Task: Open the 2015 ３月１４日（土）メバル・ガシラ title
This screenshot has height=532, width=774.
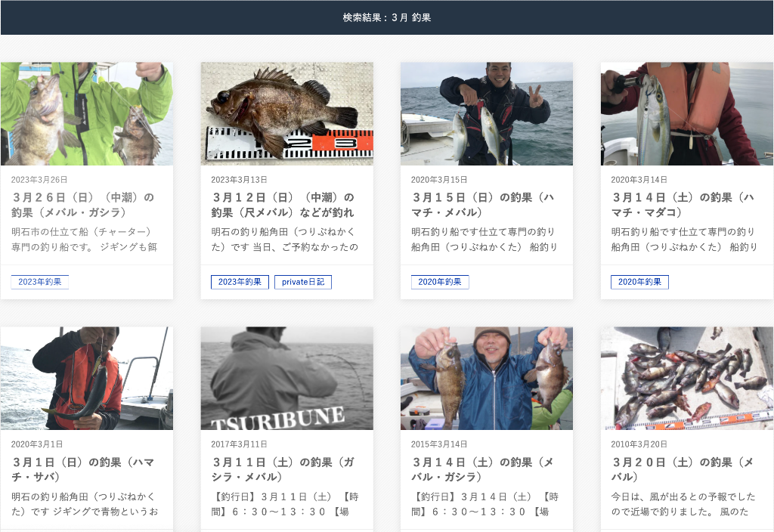Action: click(x=482, y=469)
